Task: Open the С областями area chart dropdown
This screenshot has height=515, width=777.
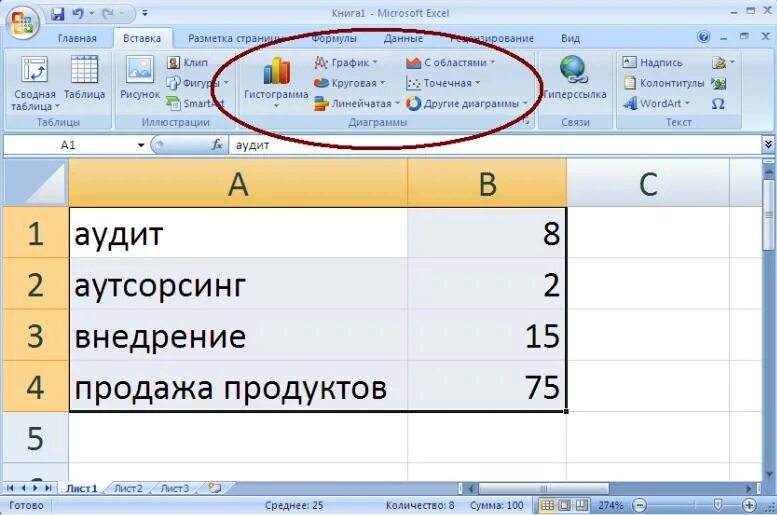Action: tap(450, 62)
